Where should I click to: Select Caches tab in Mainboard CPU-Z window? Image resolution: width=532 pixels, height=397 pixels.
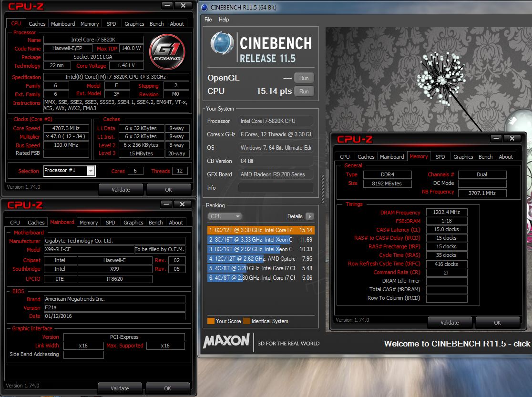[x=36, y=223]
